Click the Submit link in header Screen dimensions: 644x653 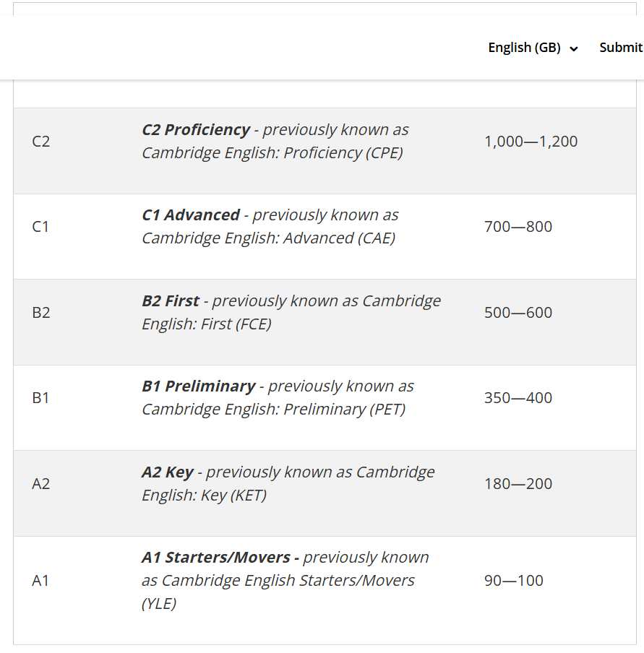pos(621,48)
